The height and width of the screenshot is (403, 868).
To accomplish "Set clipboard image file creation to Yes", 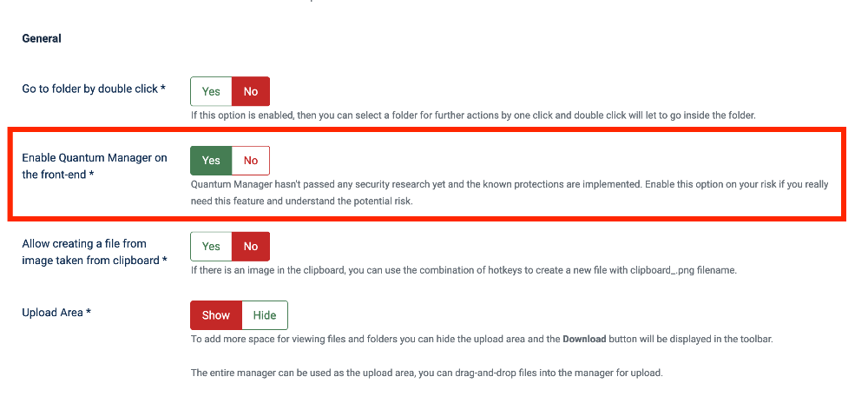I will (x=211, y=246).
